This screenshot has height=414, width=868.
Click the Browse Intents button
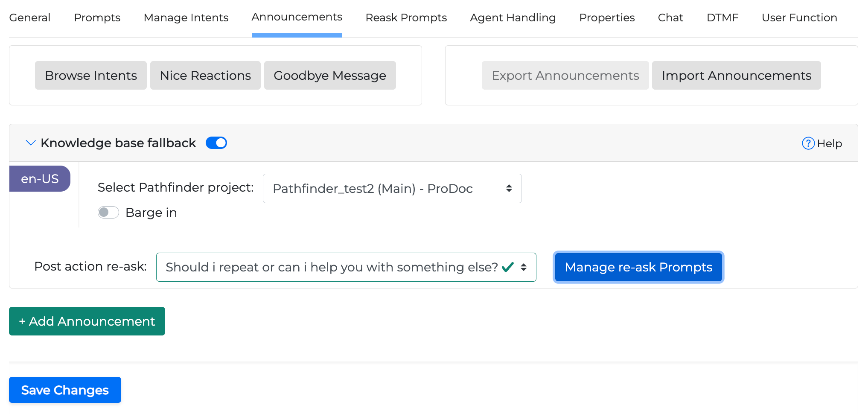click(91, 76)
